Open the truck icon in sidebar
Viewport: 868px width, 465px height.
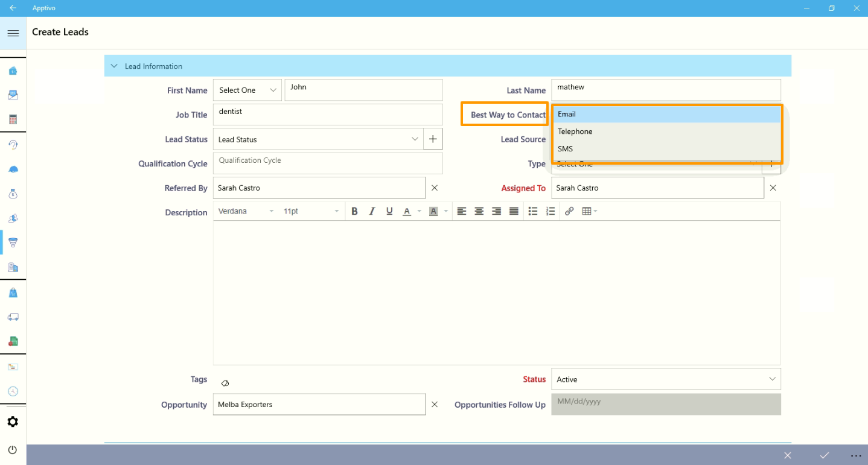coord(13,317)
